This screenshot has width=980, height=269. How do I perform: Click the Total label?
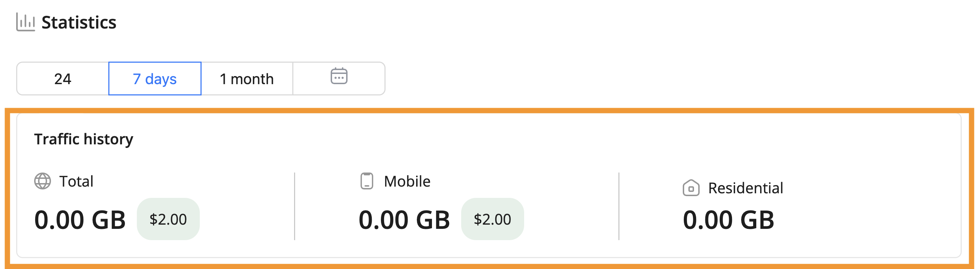click(76, 181)
